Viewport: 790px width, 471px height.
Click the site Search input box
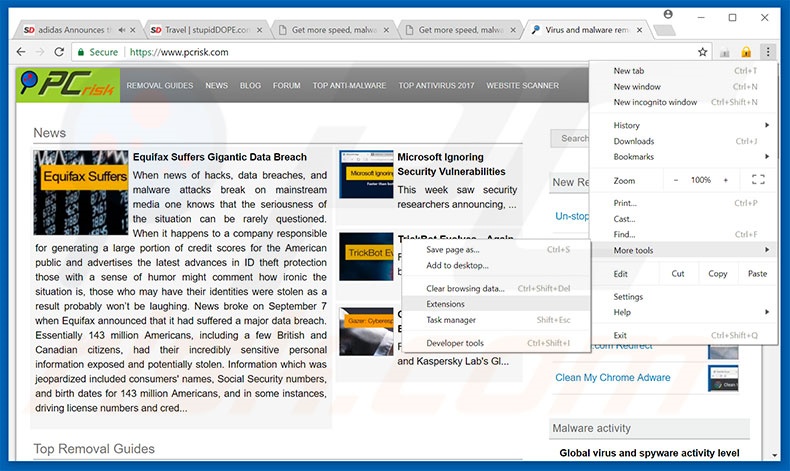(570, 138)
